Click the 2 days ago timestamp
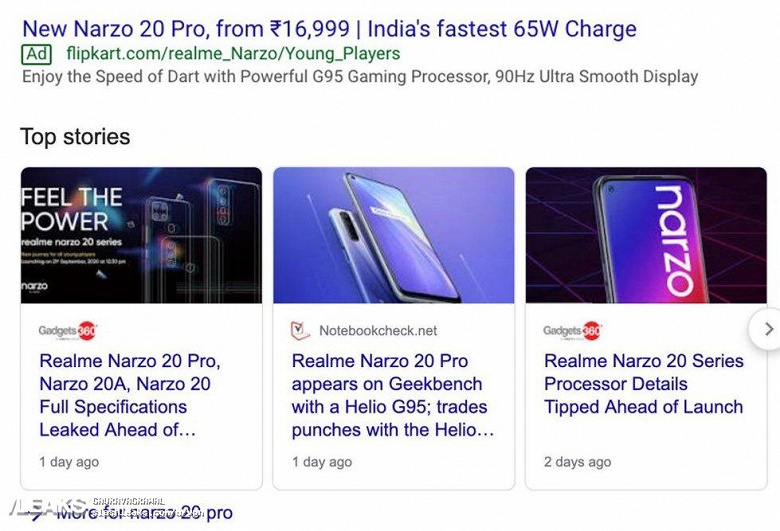Screen dimensions: 780x531 pos(577,462)
